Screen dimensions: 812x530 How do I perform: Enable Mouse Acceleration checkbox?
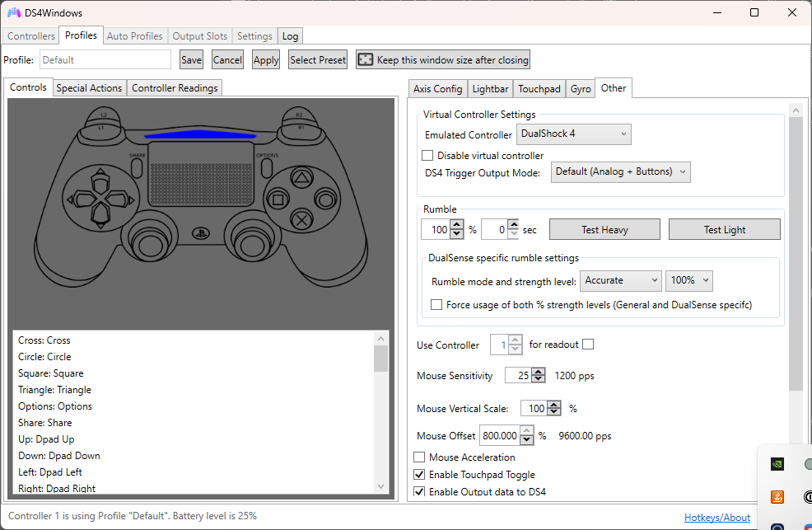[x=419, y=457]
